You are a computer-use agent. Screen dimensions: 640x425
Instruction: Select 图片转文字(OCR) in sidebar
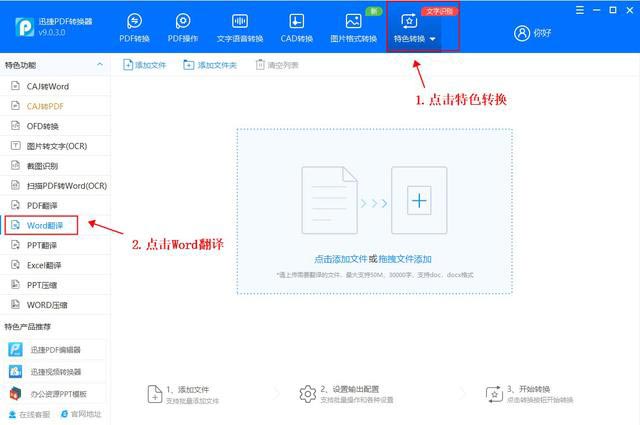[x=55, y=146]
